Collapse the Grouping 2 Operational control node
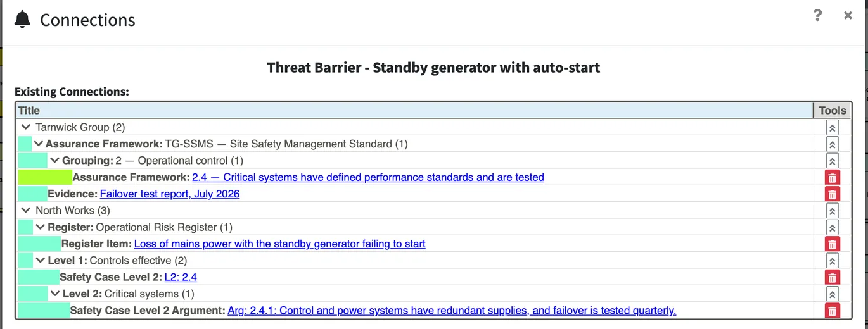The image size is (868, 329). pyautogui.click(x=55, y=161)
